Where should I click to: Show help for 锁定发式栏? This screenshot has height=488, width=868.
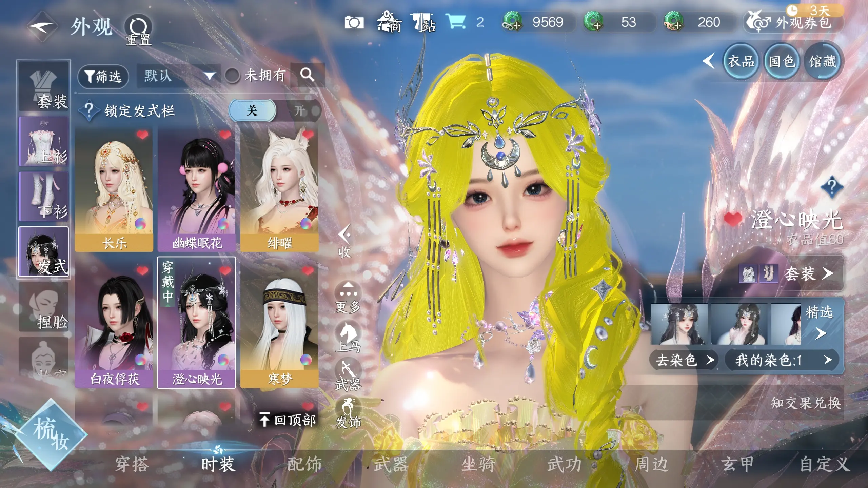[89, 110]
